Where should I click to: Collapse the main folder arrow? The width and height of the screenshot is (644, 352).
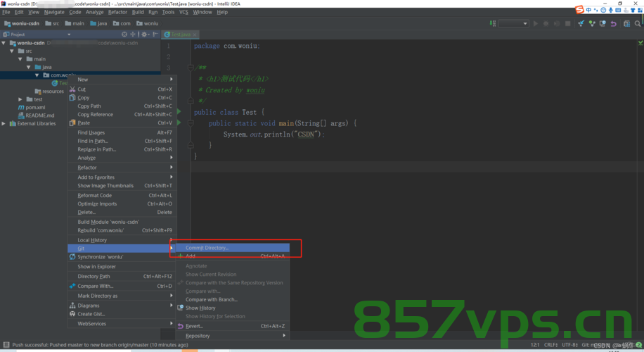(x=20, y=59)
